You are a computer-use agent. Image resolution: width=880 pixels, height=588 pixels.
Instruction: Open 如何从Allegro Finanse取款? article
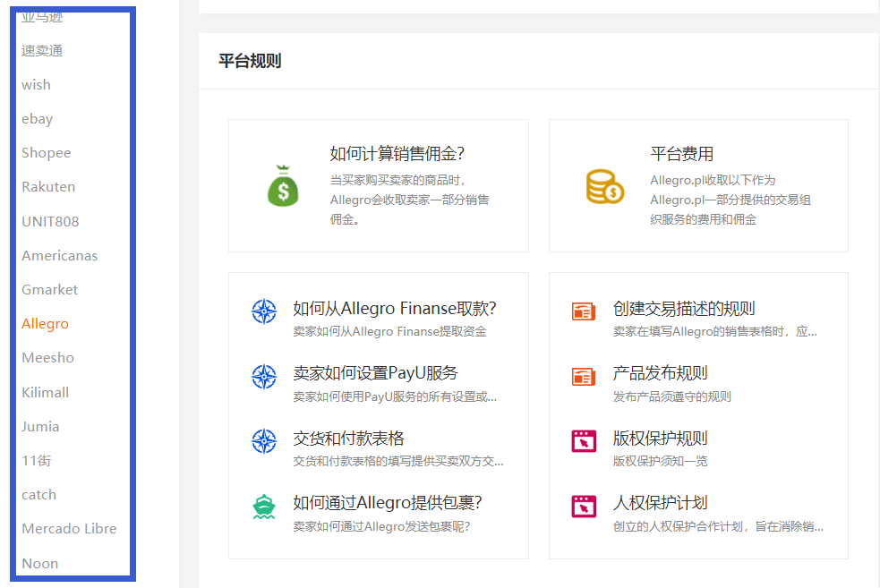(x=395, y=308)
